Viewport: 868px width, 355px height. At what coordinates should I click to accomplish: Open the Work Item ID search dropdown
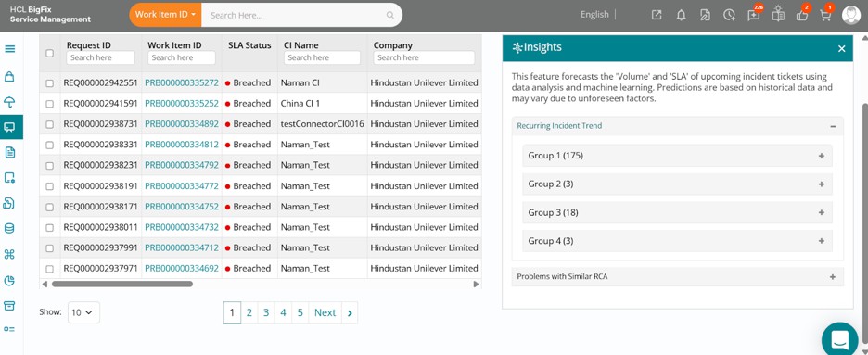(165, 15)
